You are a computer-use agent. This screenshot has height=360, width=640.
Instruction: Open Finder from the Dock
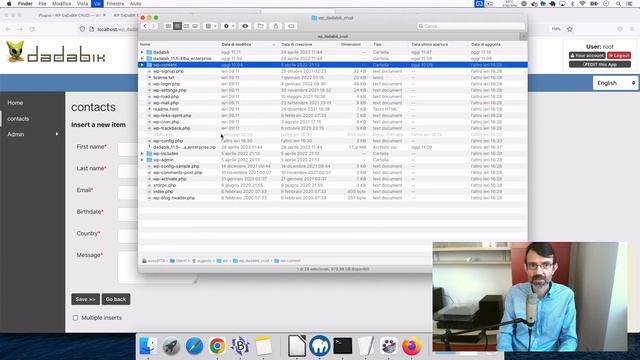148,346
